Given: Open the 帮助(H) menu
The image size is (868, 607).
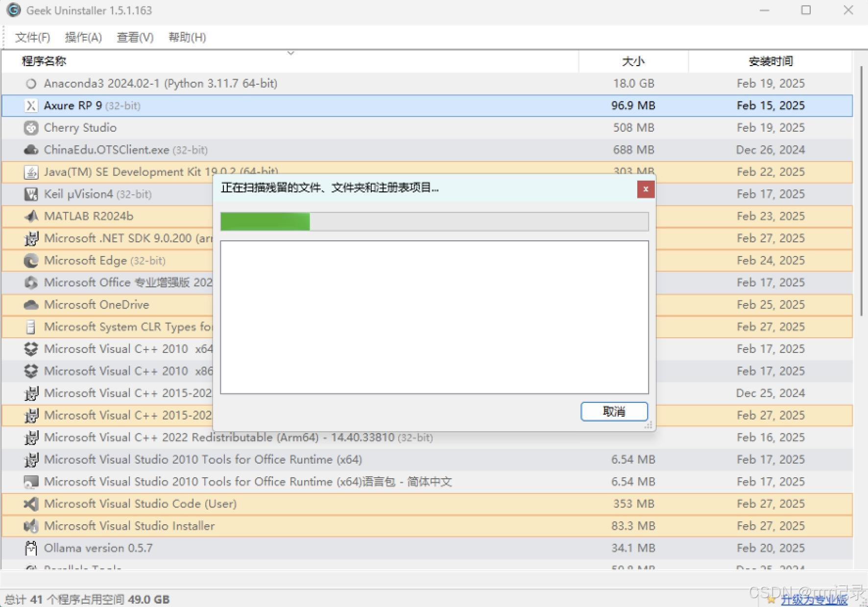Looking at the screenshot, I should tap(187, 37).
